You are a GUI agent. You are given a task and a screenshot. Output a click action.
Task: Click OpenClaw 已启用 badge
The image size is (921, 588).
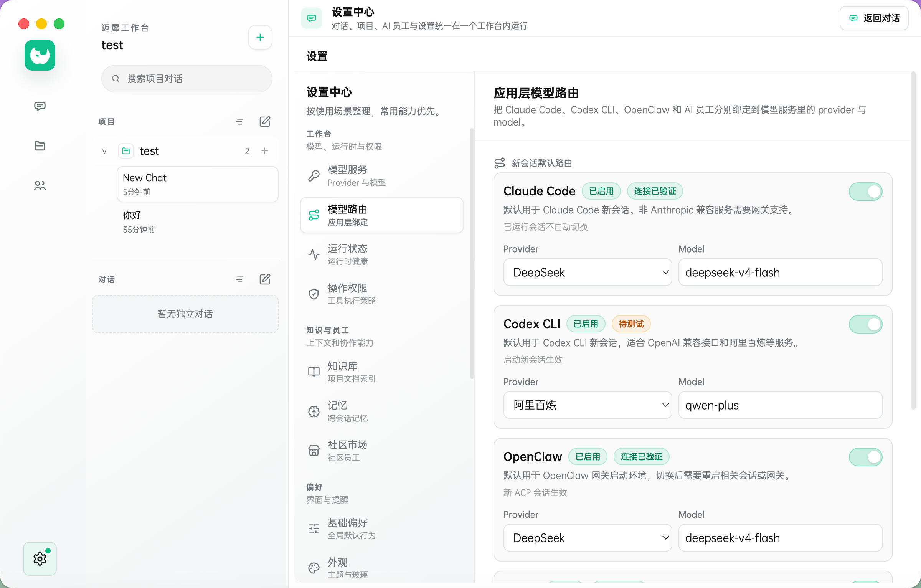588,457
